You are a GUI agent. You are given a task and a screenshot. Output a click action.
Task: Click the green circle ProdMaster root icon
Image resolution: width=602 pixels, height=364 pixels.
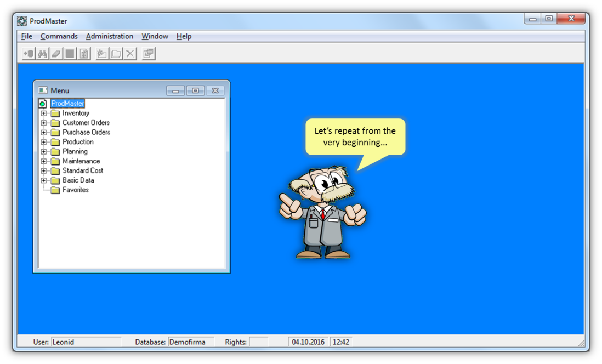pyautogui.click(x=43, y=104)
